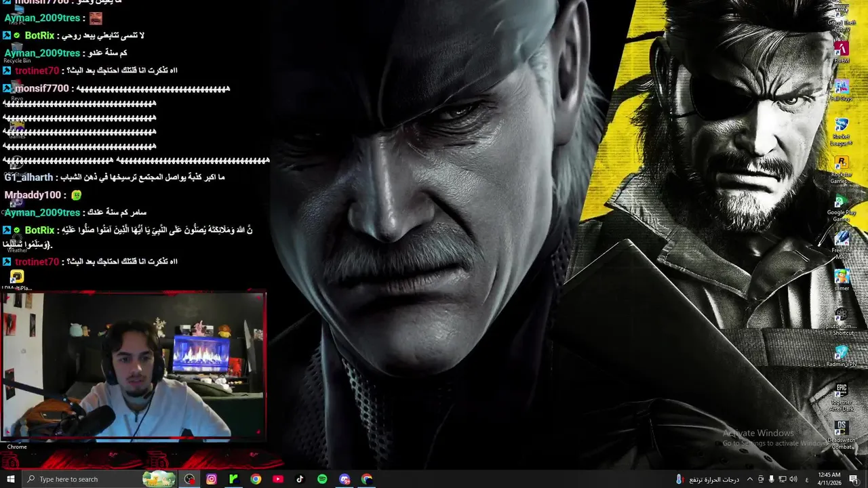Open the Windows Start menu

10,479
